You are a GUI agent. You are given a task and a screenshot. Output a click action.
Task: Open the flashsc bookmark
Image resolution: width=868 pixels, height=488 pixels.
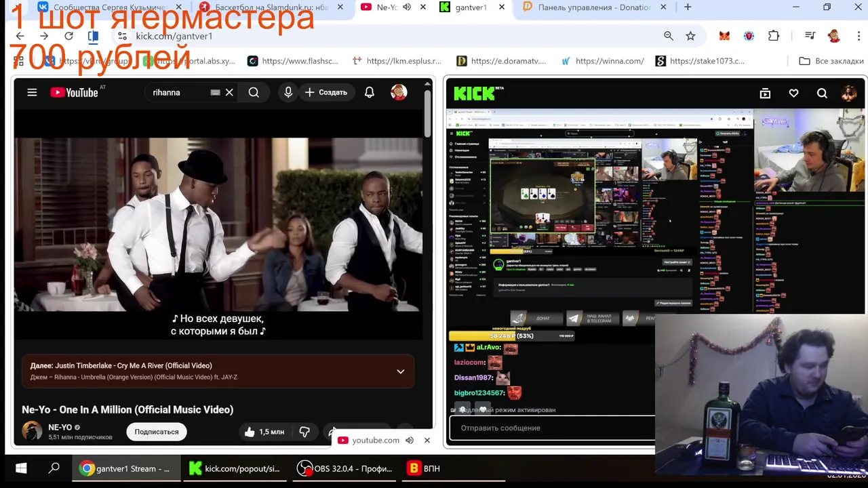pos(293,61)
